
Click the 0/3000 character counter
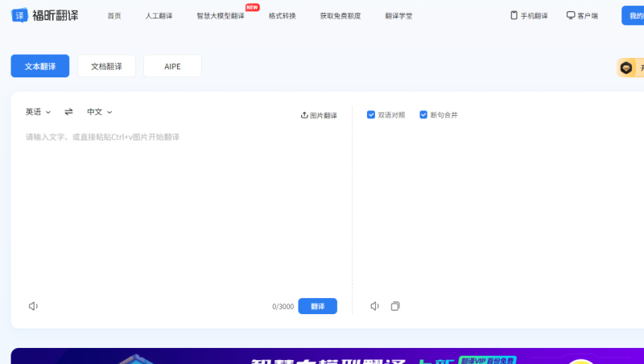point(283,307)
